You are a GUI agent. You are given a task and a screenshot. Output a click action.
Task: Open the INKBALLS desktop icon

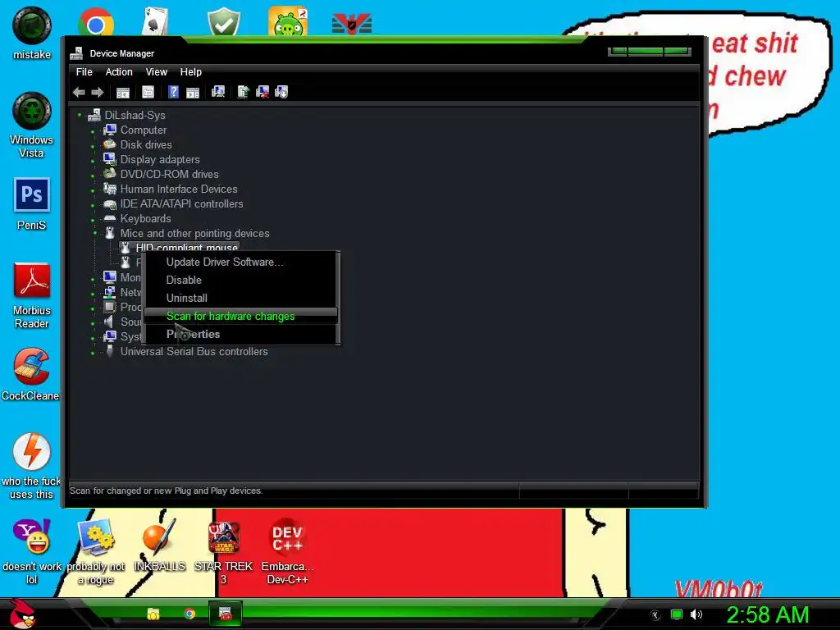[159, 536]
